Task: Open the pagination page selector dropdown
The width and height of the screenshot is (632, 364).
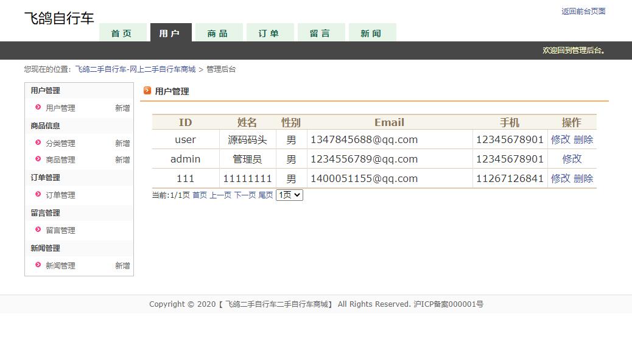Action: click(x=289, y=195)
